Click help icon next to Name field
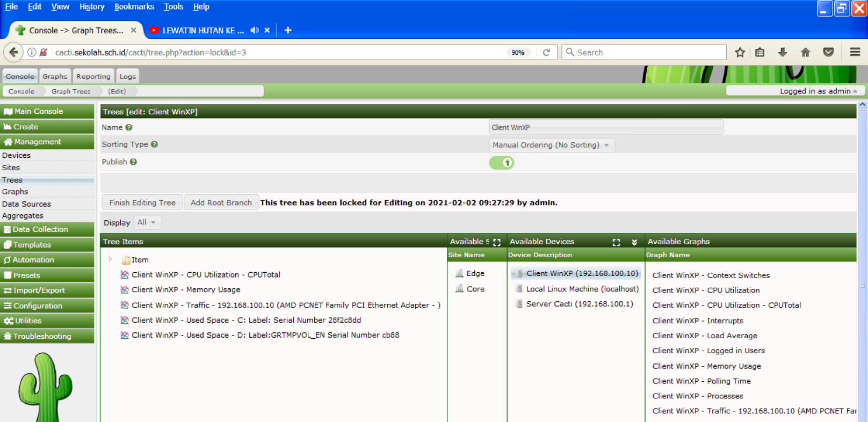The height and width of the screenshot is (422, 868). point(129,128)
